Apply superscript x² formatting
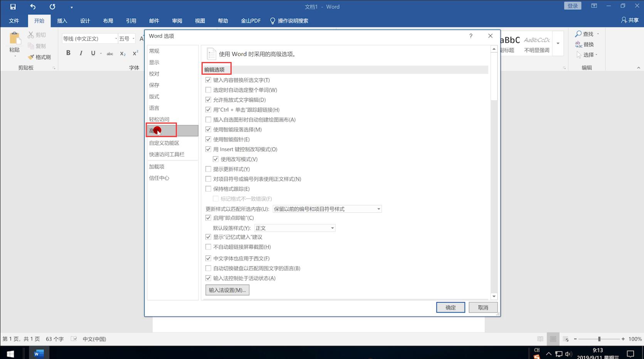Screen dimensions: 644x359 click(x=135, y=53)
